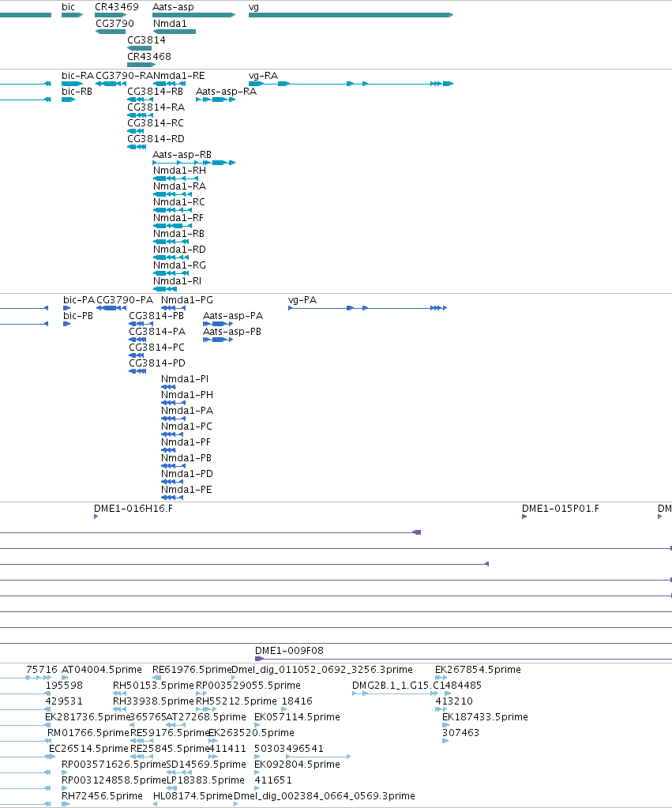
Task: Click the DME1-016H16.F clone marker
Action: pos(96,517)
